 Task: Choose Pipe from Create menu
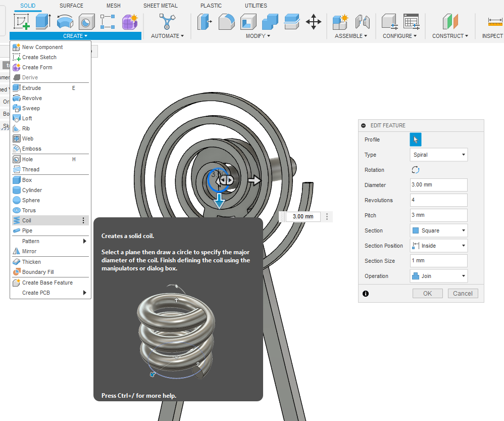tap(51, 230)
